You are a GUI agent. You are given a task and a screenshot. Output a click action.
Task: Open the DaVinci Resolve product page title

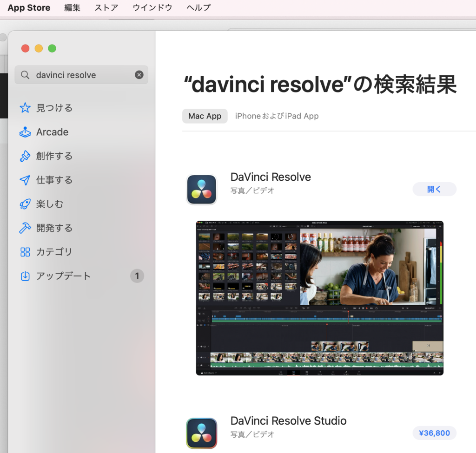[x=271, y=177]
